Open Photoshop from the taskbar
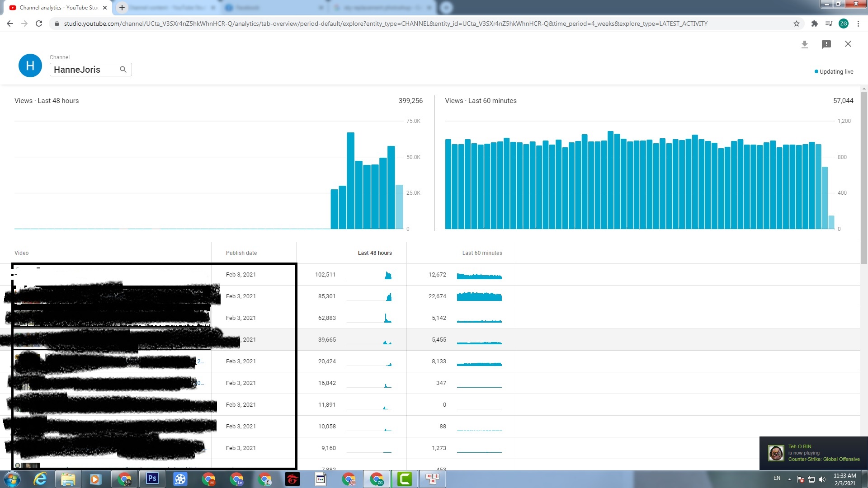 152,479
